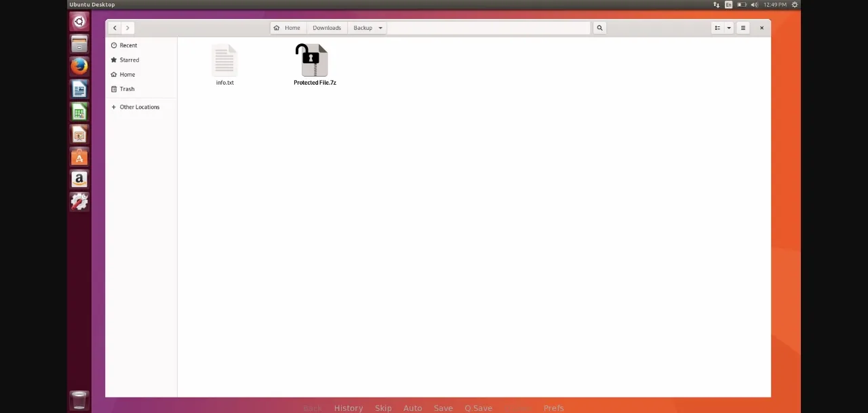The height and width of the screenshot is (413, 868).
Task: Open LibreOffice Calc from the dock
Action: tap(79, 112)
